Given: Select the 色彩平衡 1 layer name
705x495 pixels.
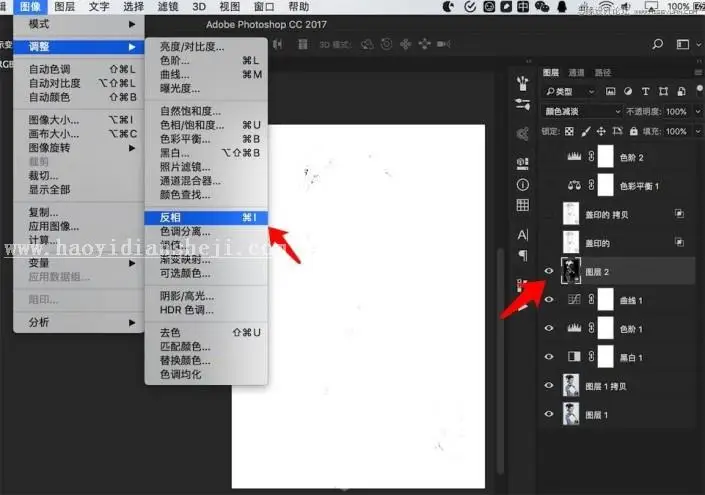Looking at the screenshot, I should point(639,186).
